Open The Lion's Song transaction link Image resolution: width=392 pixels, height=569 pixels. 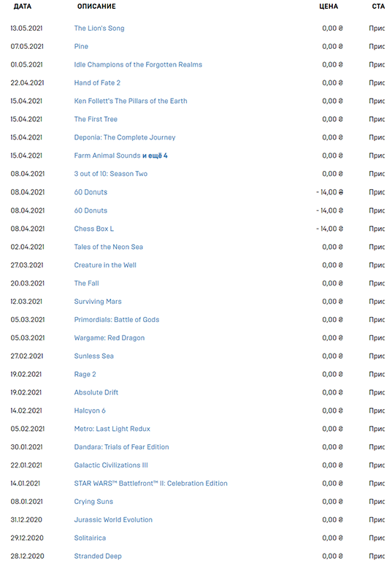(x=99, y=28)
